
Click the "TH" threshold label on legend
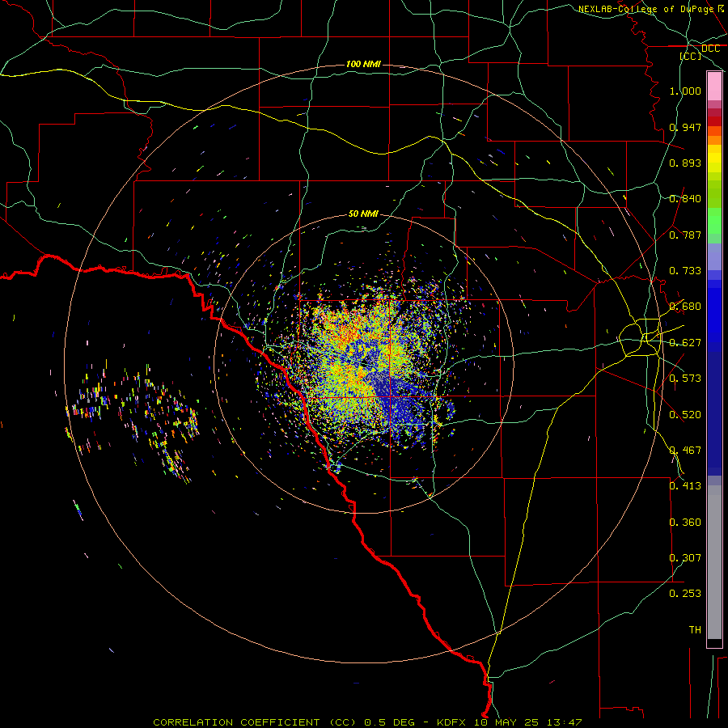[x=695, y=630]
